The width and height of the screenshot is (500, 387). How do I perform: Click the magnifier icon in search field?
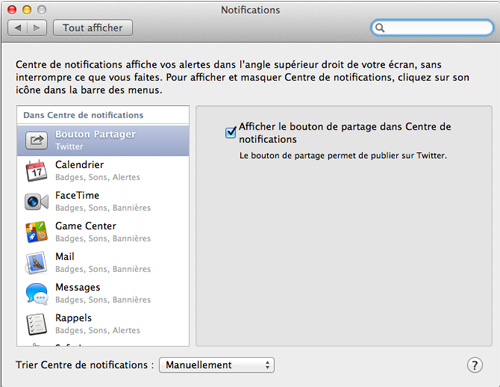click(x=380, y=28)
